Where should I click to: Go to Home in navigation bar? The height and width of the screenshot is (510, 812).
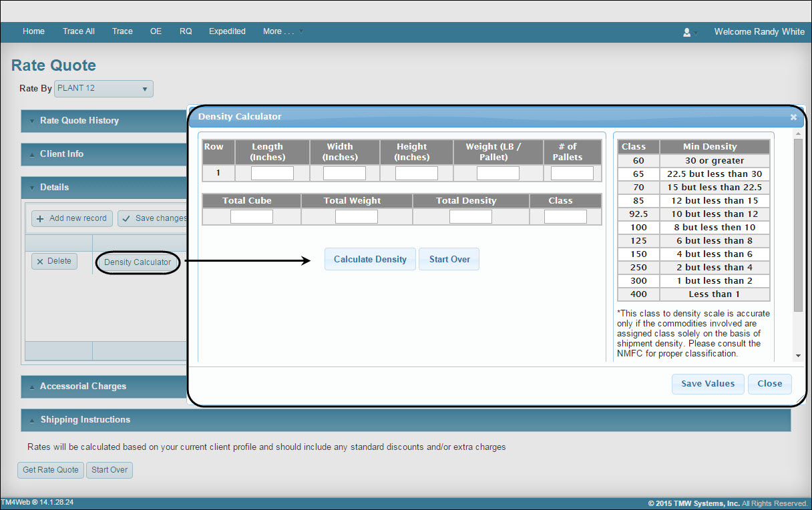pyautogui.click(x=33, y=31)
